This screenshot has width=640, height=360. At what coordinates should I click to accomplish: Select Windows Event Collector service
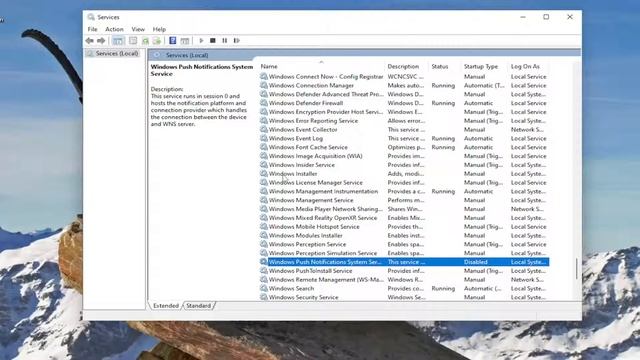tap(404, 129)
